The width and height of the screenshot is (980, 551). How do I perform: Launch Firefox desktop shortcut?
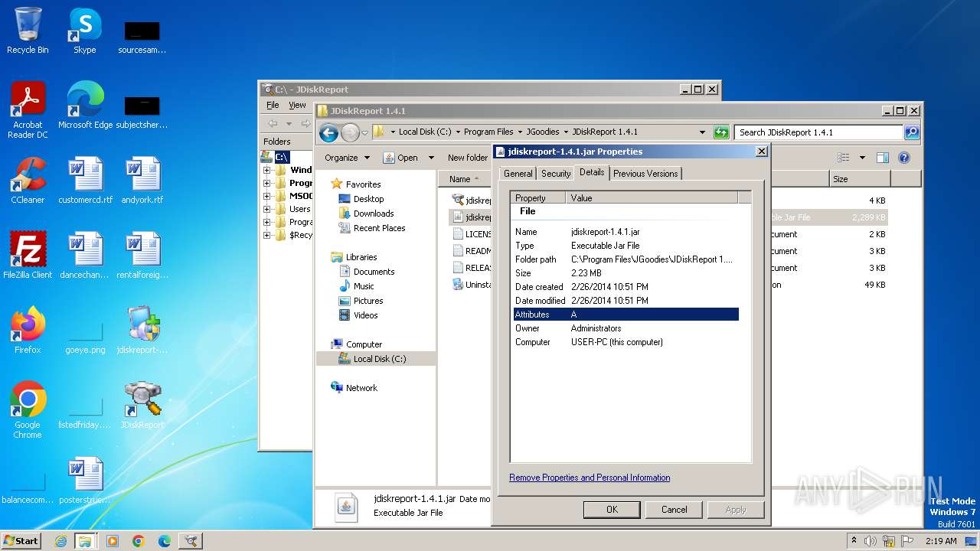click(28, 331)
